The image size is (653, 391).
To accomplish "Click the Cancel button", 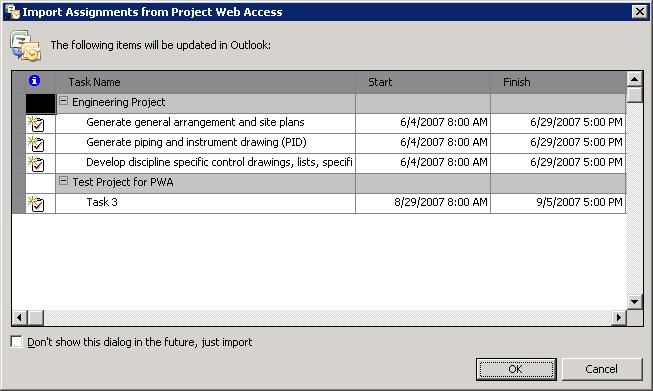I will (601, 369).
